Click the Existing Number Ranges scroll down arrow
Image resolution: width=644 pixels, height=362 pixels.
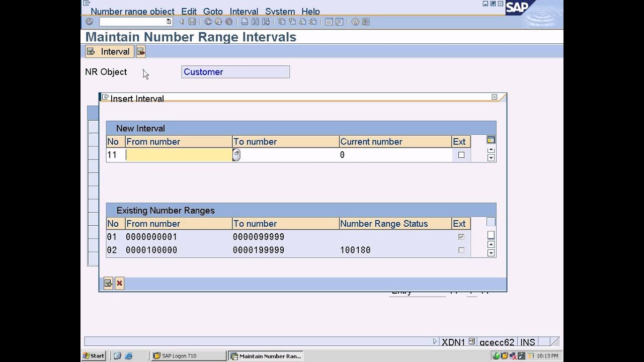pos(491,253)
